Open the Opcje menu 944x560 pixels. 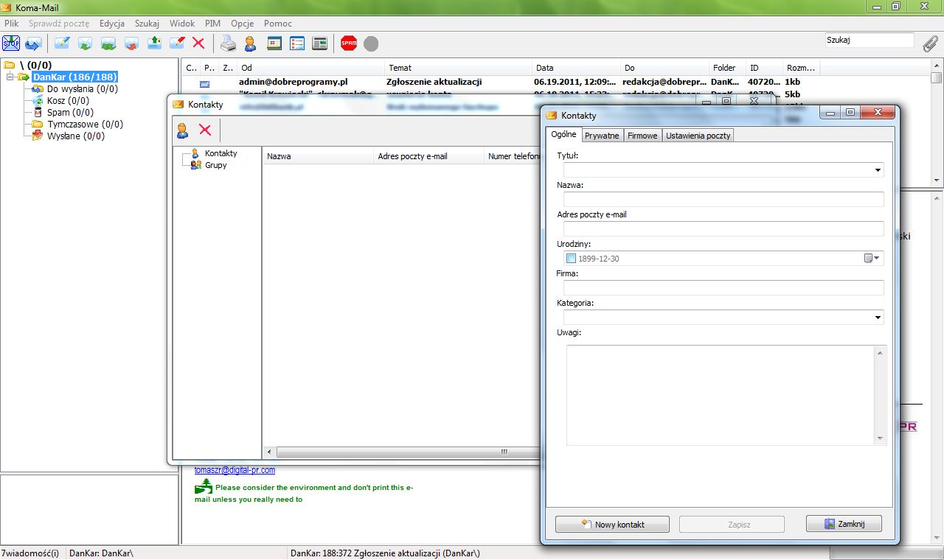click(x=242, y=24)
